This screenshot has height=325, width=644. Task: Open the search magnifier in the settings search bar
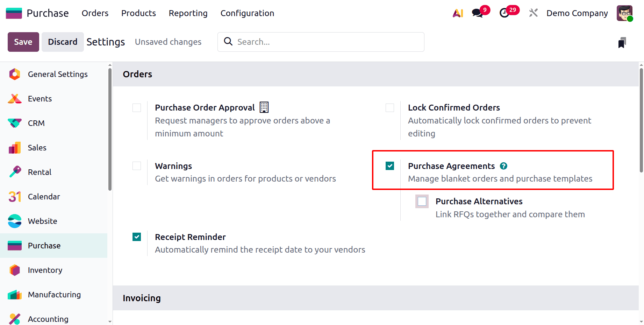pos(228,42)
